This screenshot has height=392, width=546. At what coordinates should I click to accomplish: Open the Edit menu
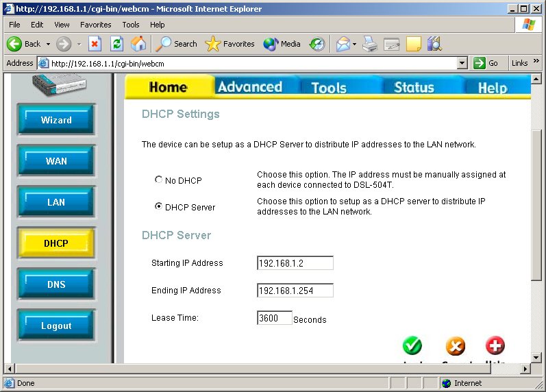(37, 25)
